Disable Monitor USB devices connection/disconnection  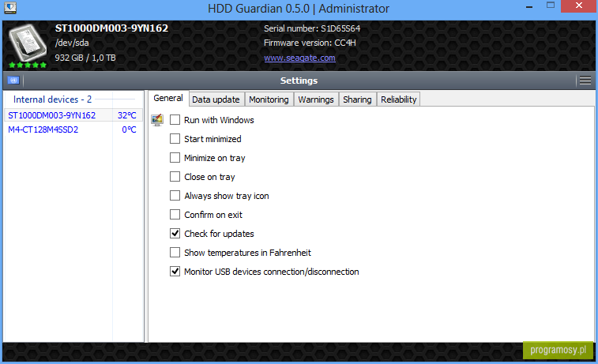[175, 272]
